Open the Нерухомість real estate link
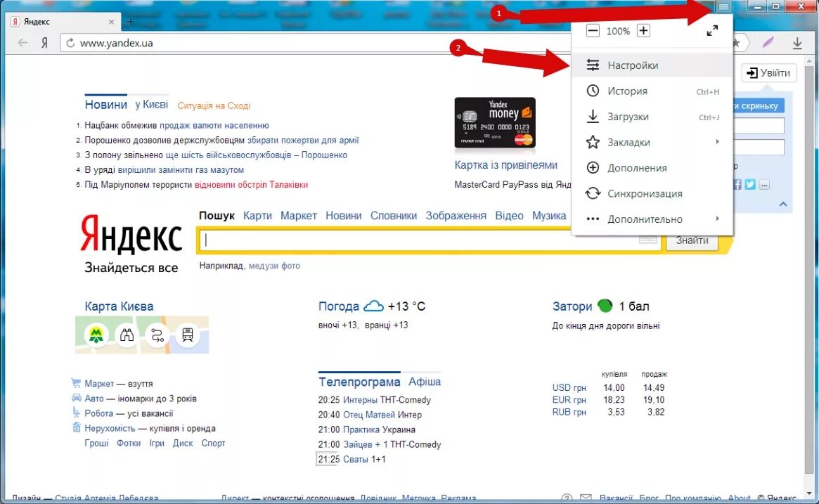The height and width of the screenshot is (504, 819). [110, 428]
